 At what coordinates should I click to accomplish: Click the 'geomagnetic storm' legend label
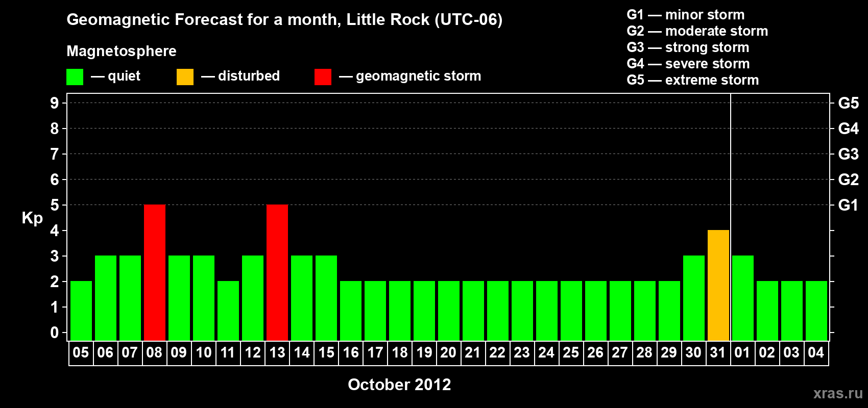click(x=418, y=76)
